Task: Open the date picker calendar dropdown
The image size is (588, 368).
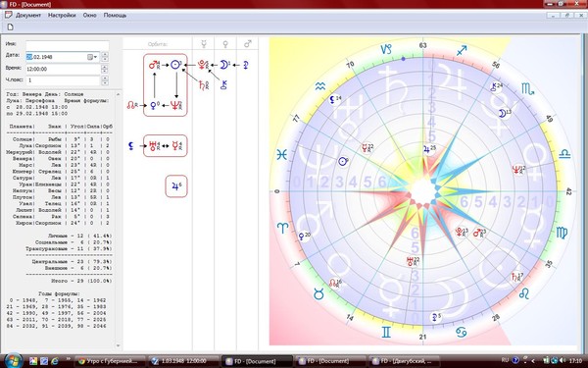Action: pyautogui.click(x=92, y=57)
